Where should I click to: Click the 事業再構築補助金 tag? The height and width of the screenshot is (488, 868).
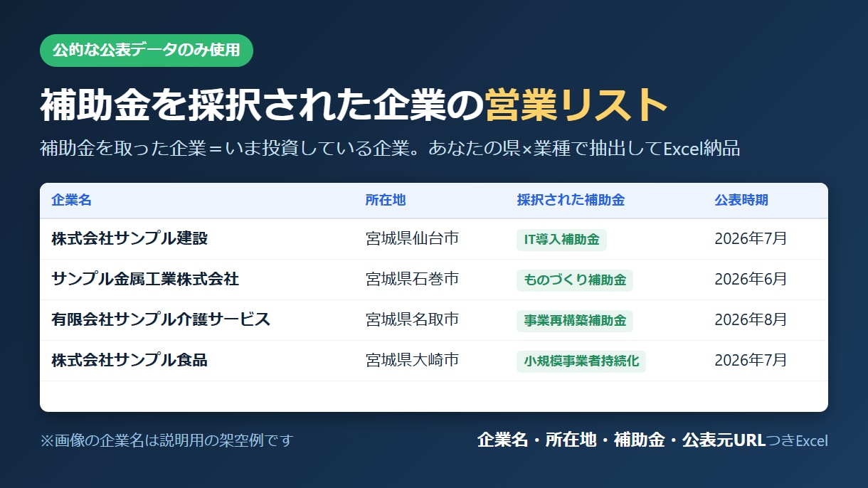tap(575, 321)
